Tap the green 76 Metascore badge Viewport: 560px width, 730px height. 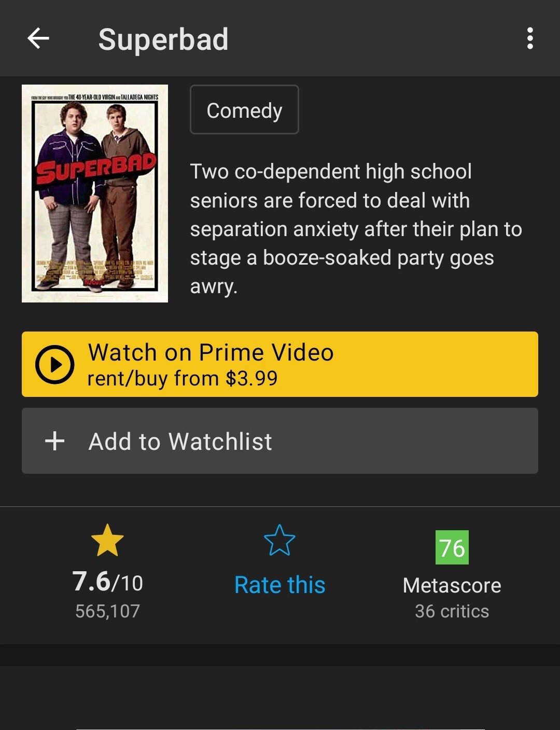[x=452, y=547]
